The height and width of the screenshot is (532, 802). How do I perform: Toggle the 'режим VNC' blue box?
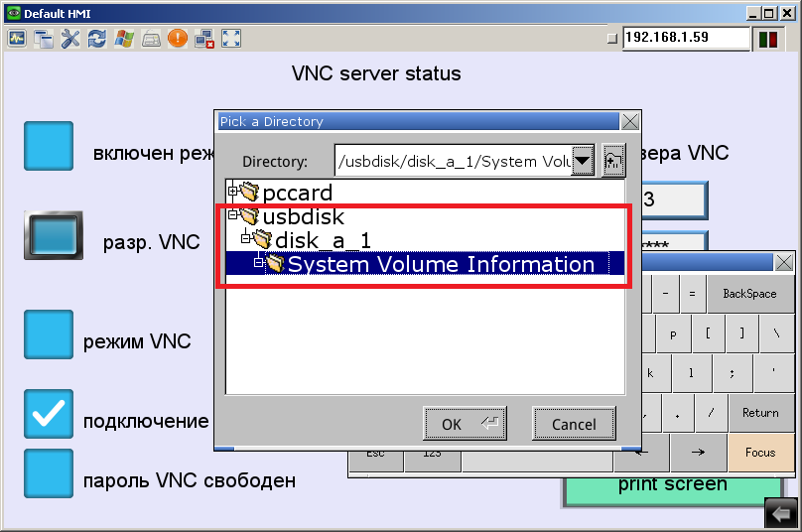click(x=49, y=334)
